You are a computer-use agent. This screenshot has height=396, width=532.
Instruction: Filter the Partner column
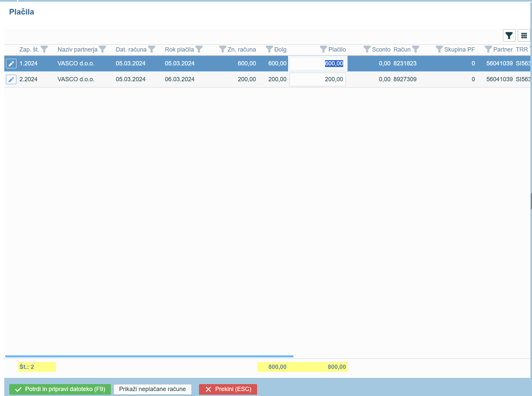click(488, 49)
